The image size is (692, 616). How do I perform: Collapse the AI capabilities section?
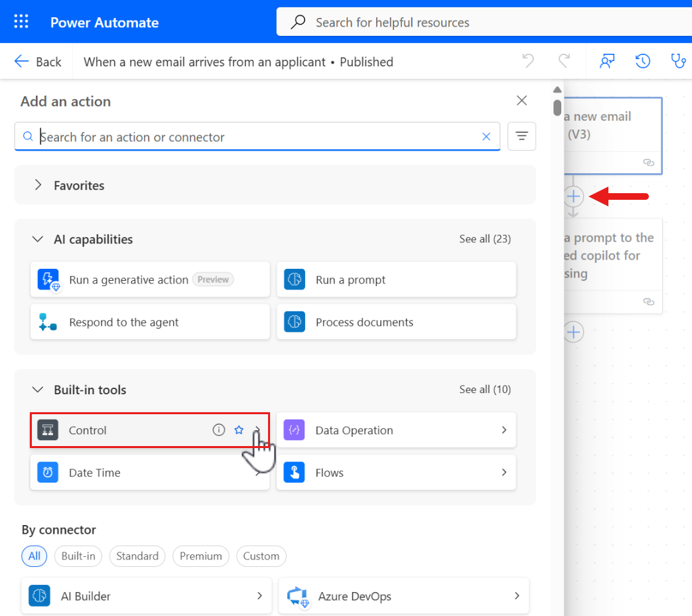tap(38, 239)
